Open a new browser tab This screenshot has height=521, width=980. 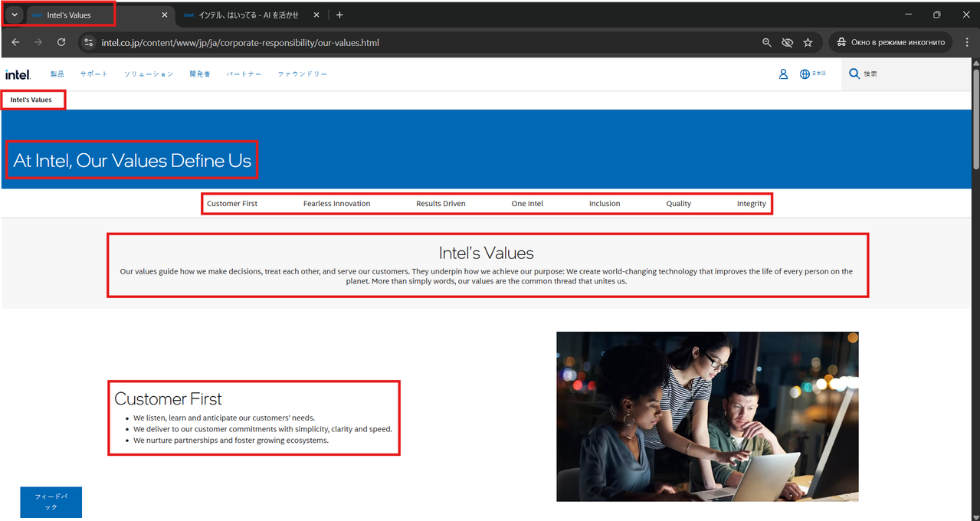340,15
